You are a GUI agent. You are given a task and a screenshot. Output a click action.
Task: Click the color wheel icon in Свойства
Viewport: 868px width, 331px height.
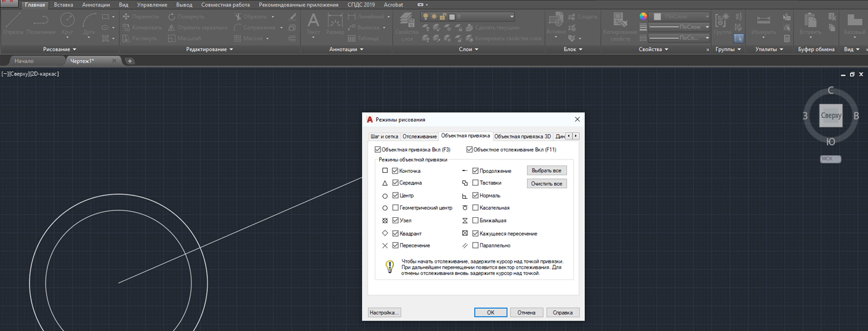coord(643,17)
